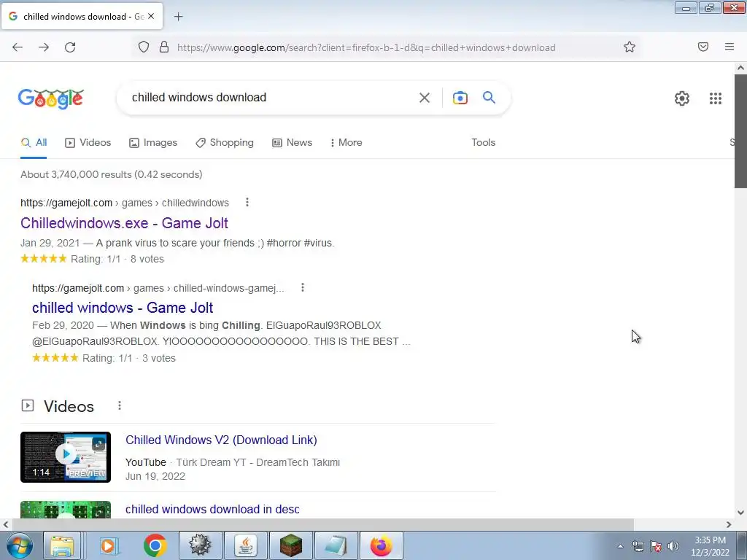Open the tracking protection shield icon
The width and height of the screenshot is (747, 560).
[x=144, y=47]
